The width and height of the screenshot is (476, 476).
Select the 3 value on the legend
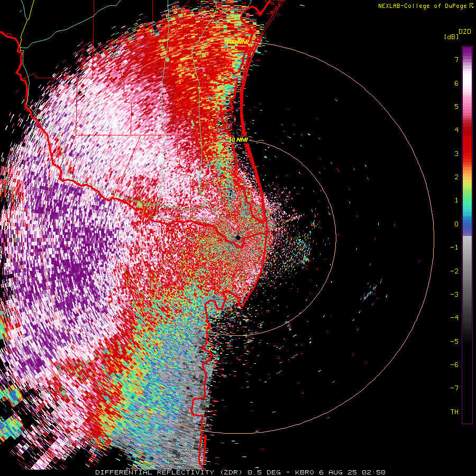click(x=456, y=153)
